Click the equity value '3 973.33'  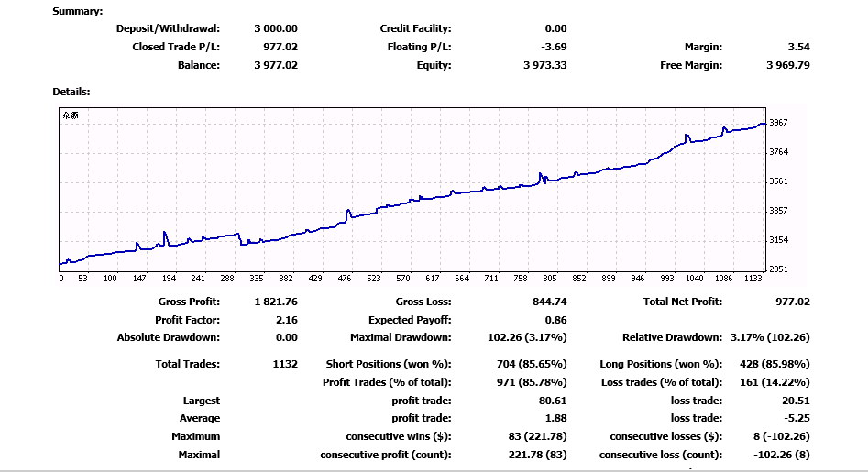(544, 65)
